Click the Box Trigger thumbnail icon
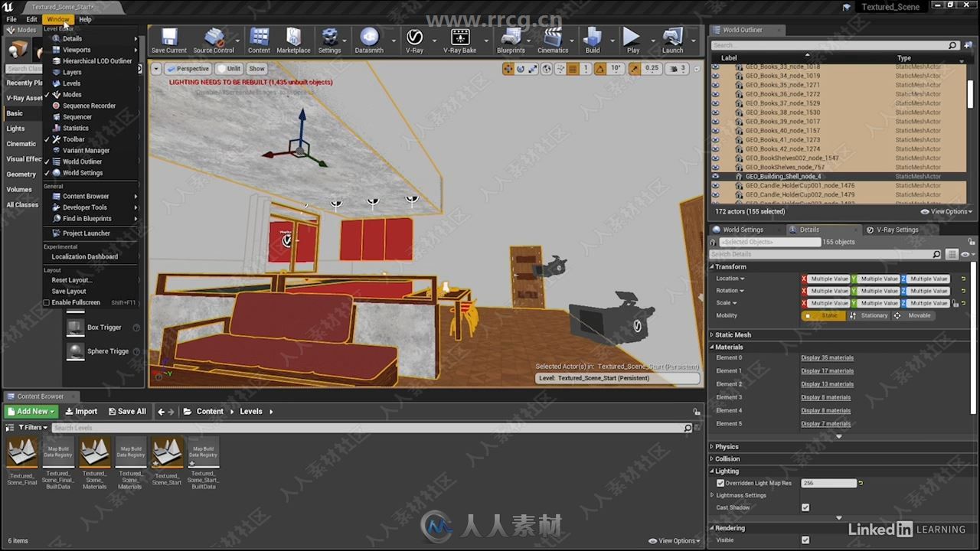This screenshot has width=980, height=551. pos(75,328)
